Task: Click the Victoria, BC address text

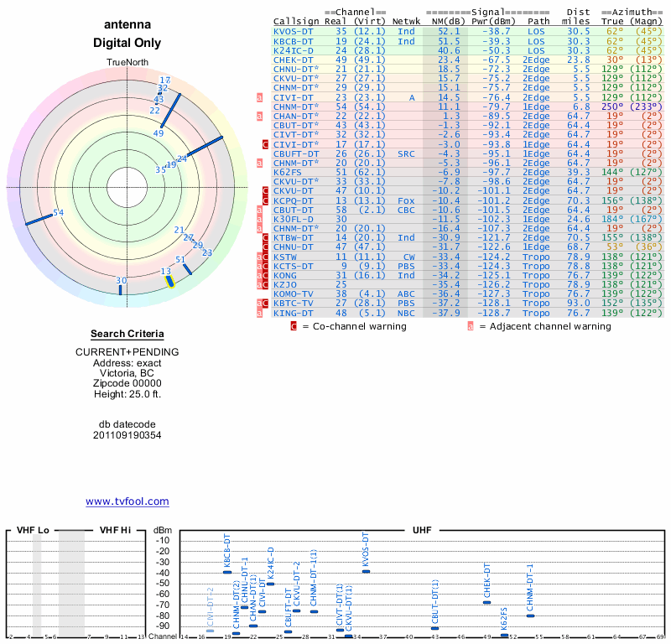Action: point(127,372)
